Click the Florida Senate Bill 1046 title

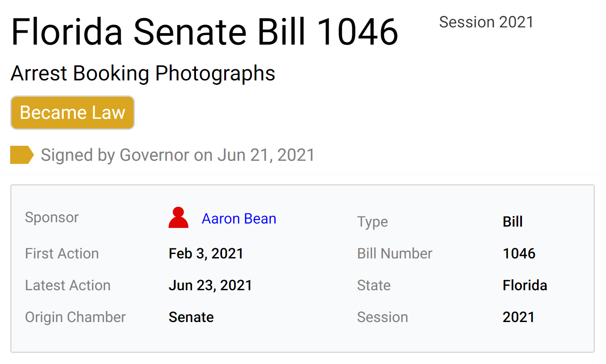[204, 32]
